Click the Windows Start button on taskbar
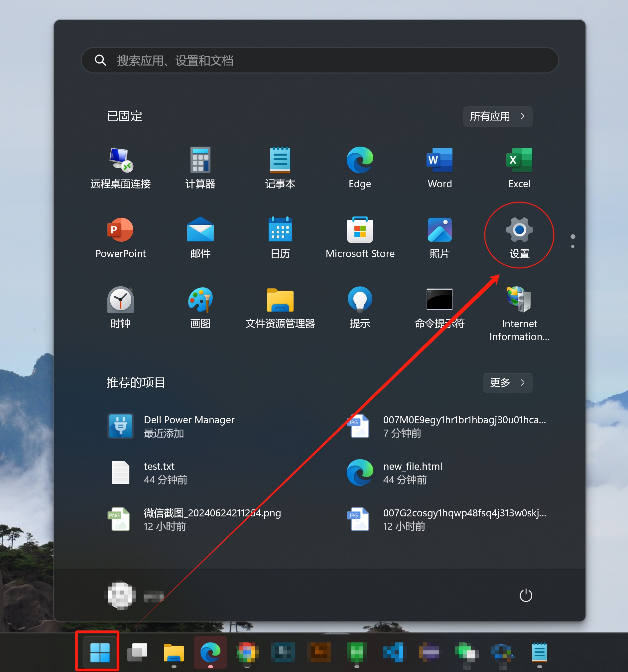628x672 pixels. pos(100,652)
